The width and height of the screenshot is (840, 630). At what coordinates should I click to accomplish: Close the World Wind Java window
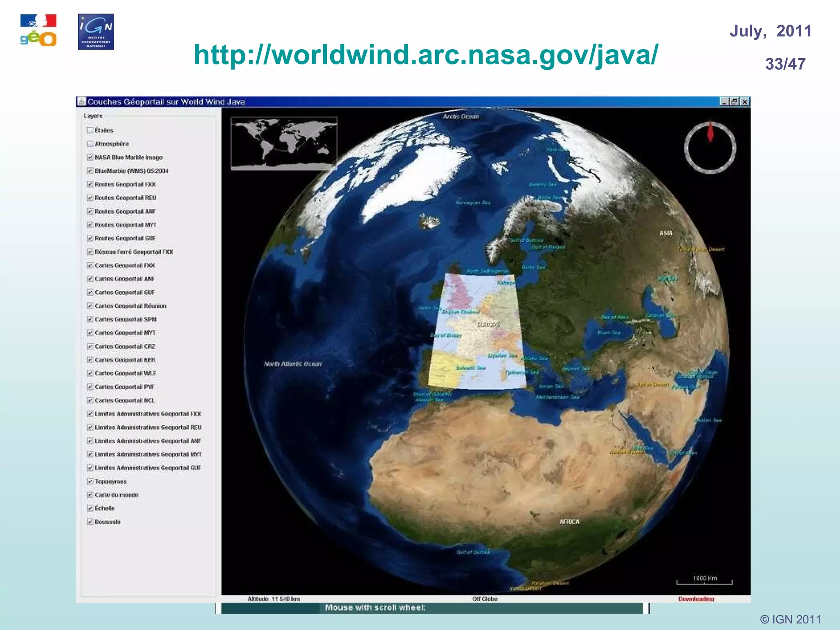(744, 102)
